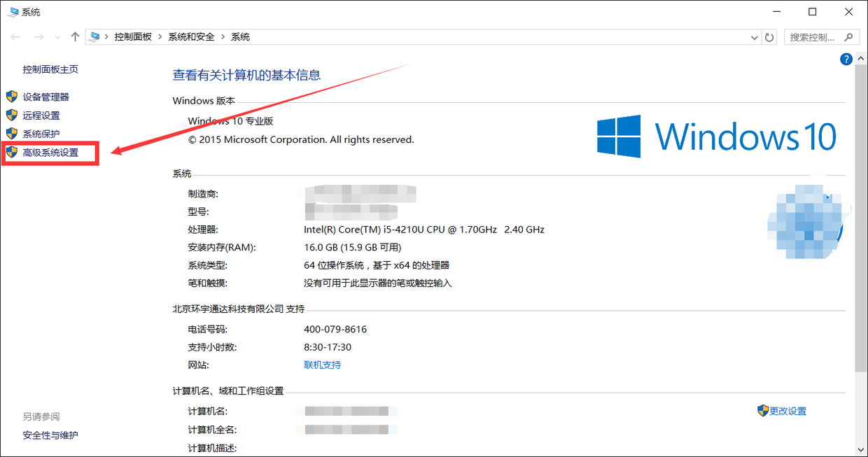Click shield icon beside 系统保护

coord(11,134)
